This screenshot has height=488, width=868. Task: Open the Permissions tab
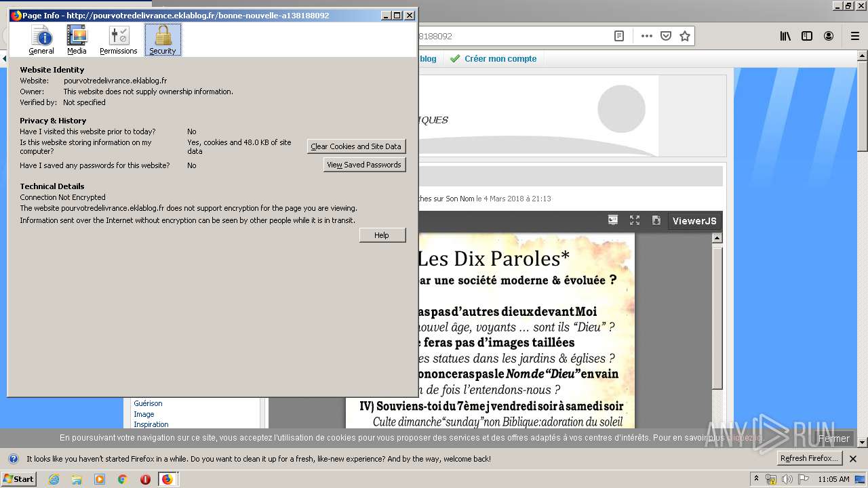(x=119, y=40)
